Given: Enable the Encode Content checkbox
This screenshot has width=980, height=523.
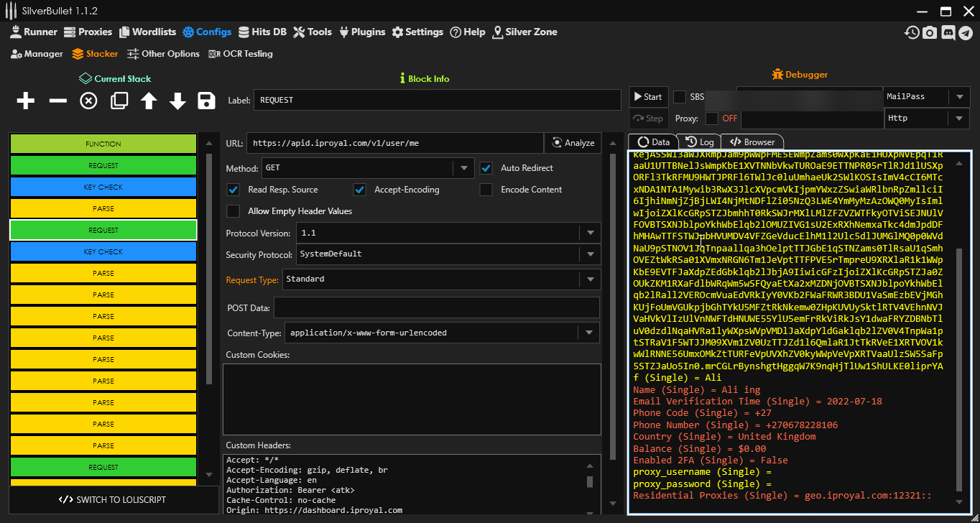Looking at the screenshot, I should coord(486,190).
